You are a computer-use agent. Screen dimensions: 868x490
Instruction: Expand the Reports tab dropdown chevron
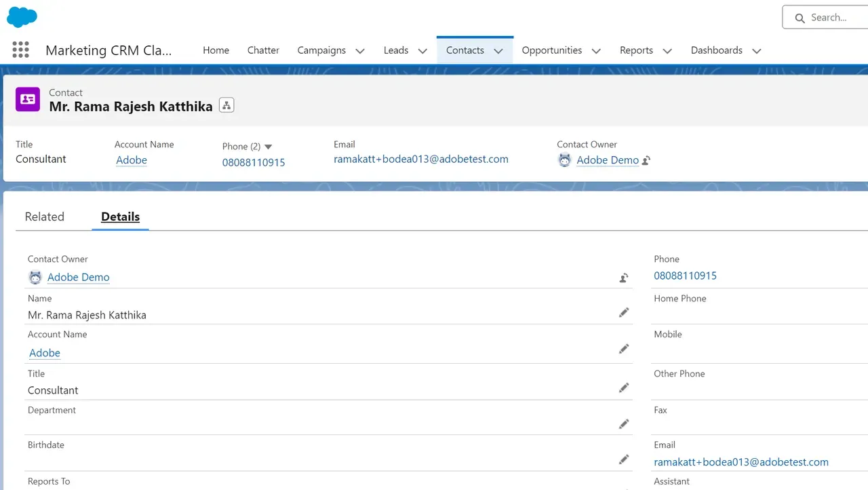click(x=667, y=51)
